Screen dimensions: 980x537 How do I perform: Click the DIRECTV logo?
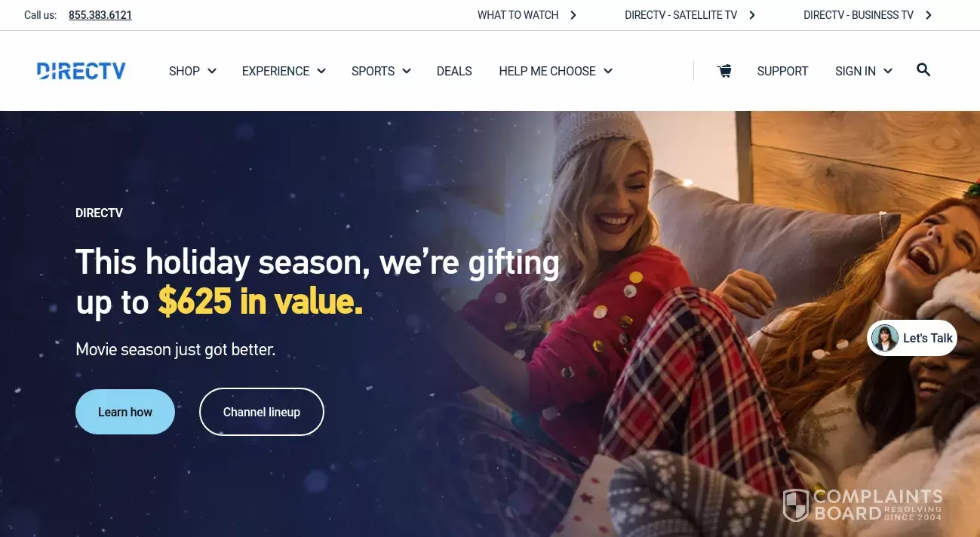point(81,71)
